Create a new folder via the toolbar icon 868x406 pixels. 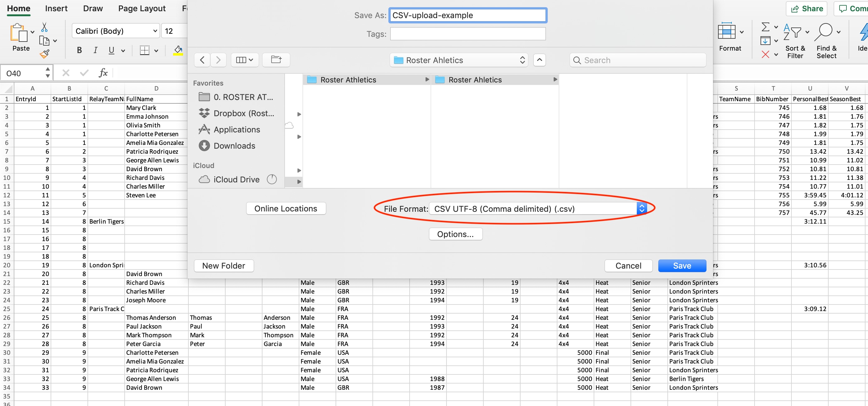click(276, 60)
